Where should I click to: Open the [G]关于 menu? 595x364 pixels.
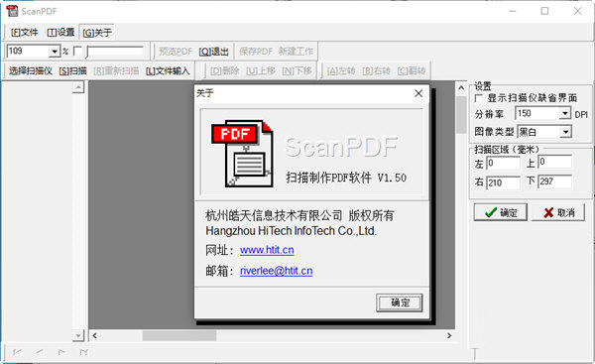coord(97,33)
